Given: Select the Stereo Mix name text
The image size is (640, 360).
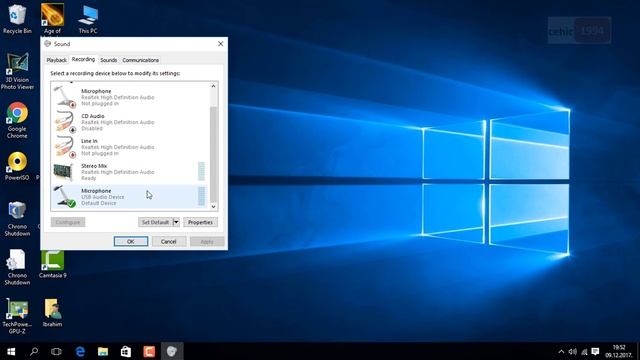Looking at the screenshot, I should click(x=94, y=166).
